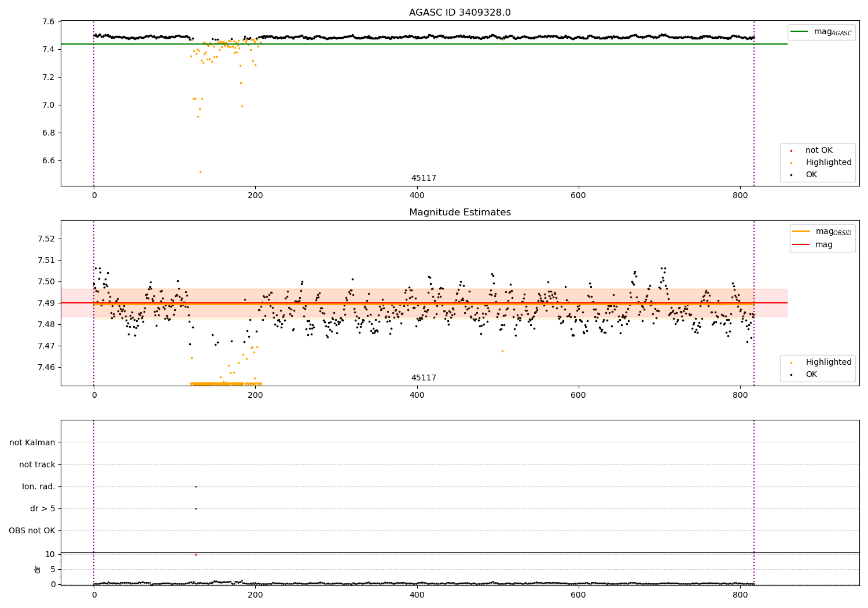Click the "Magnitude Estimates" plot title
Viewport: 868px width, 608px height.
459,213
